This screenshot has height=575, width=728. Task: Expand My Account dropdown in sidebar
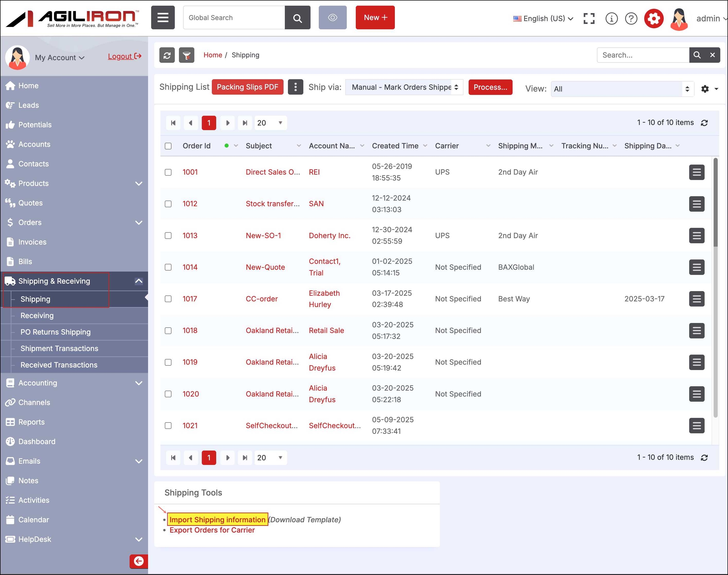tap(60, 58)
